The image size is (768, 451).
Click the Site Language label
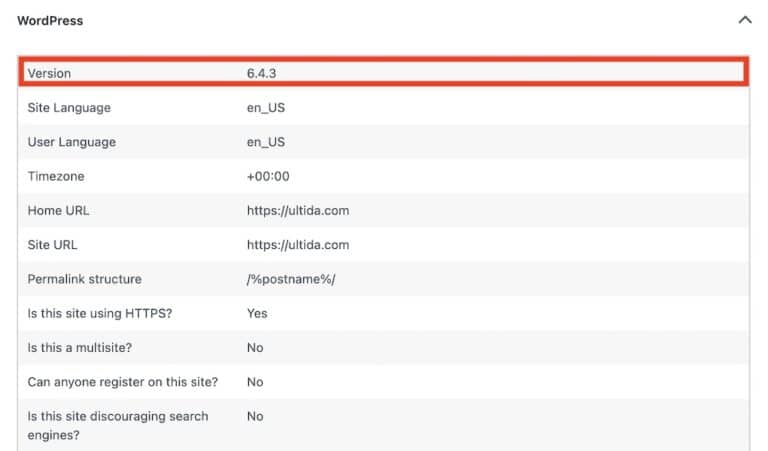point(69,108)
